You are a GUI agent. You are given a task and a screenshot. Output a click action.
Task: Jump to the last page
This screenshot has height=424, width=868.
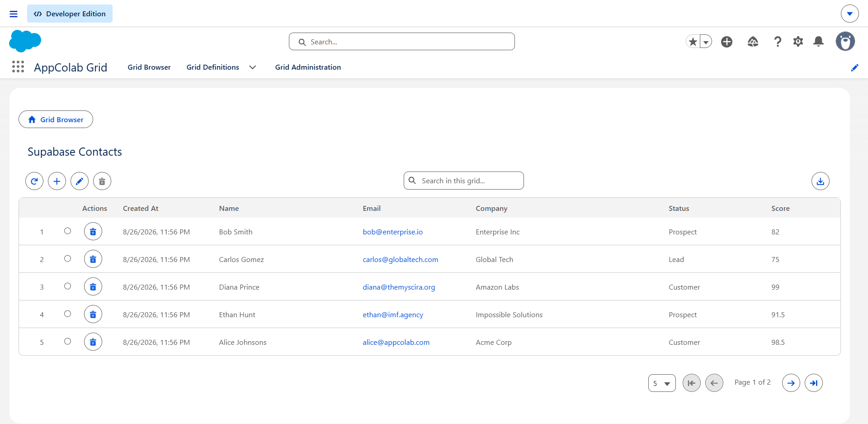pyautogui.click(x=813, y=383)
